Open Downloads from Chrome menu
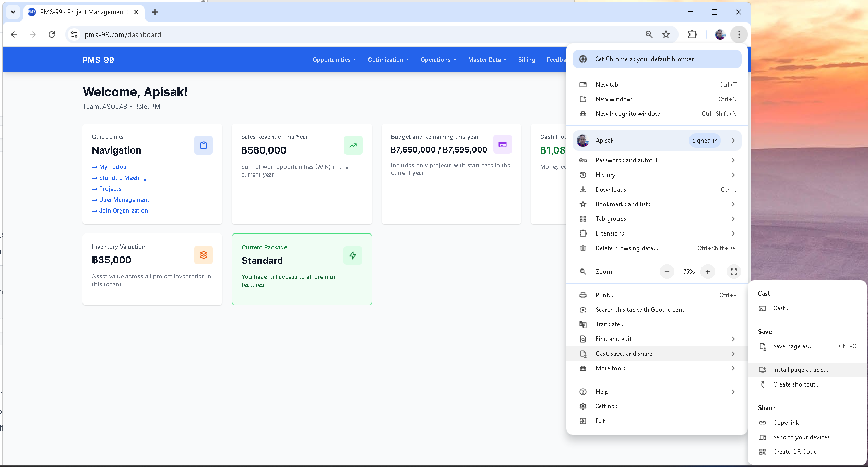 pos(657,190)
